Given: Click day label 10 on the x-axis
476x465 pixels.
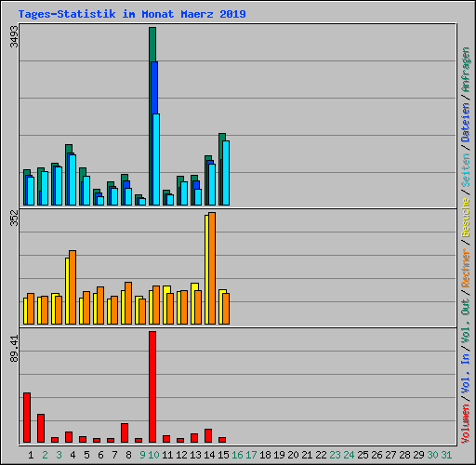Looking at the screenshot, I should coord(153,455).
